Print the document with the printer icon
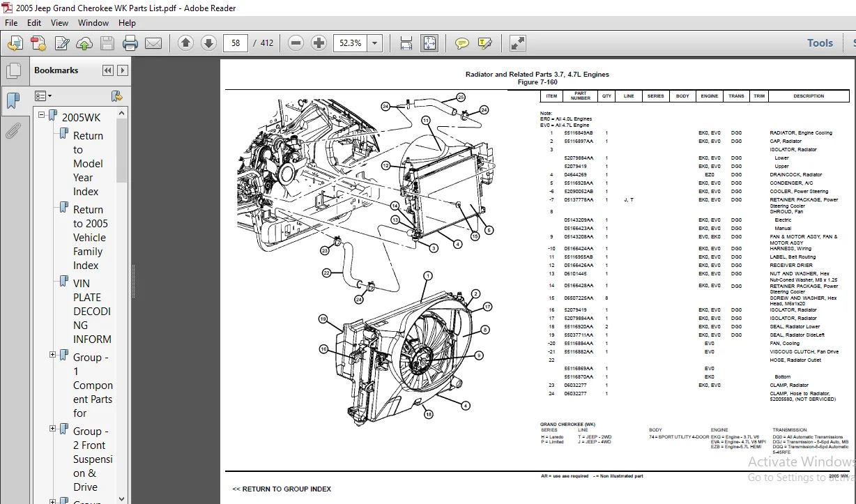 click(x=130, y=43)
